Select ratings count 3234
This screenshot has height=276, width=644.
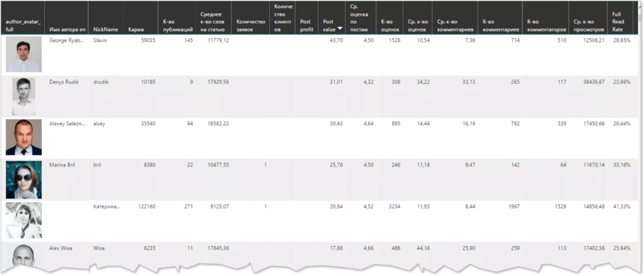394,206
